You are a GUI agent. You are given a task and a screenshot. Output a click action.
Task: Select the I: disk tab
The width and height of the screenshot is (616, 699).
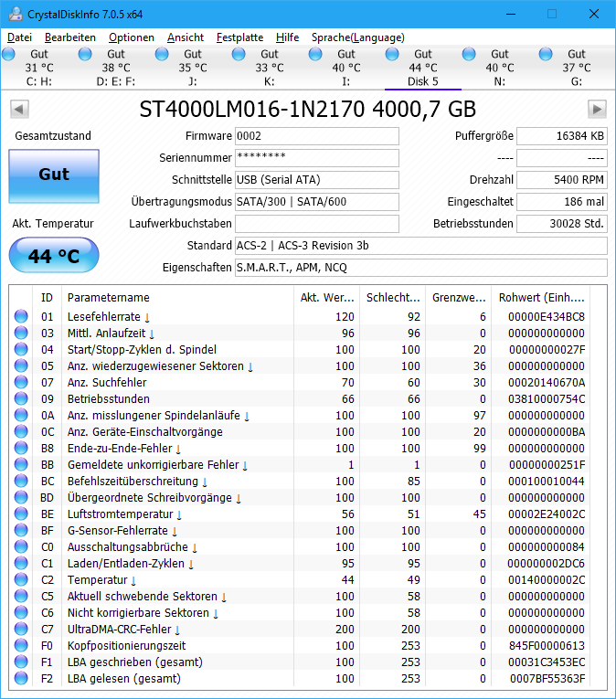345,68
